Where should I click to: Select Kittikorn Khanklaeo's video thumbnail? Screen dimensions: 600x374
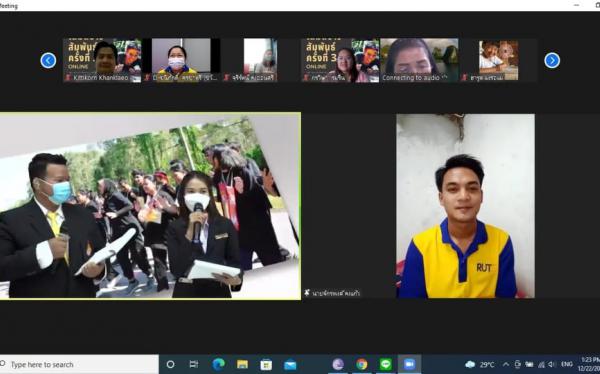coord(102,60)
